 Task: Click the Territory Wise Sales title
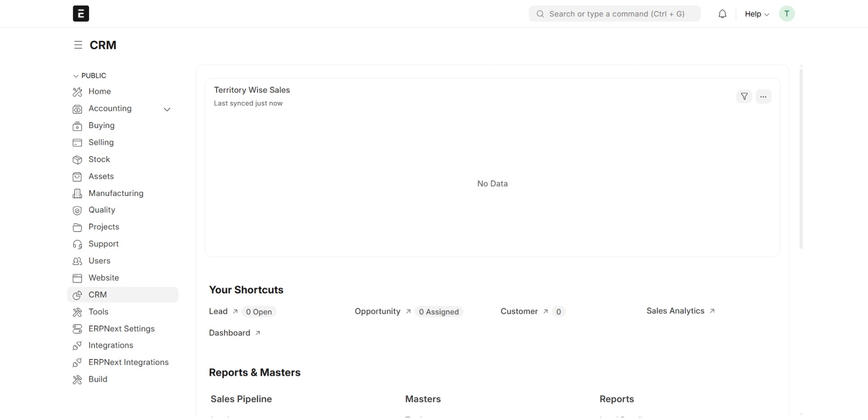point(252,90)
